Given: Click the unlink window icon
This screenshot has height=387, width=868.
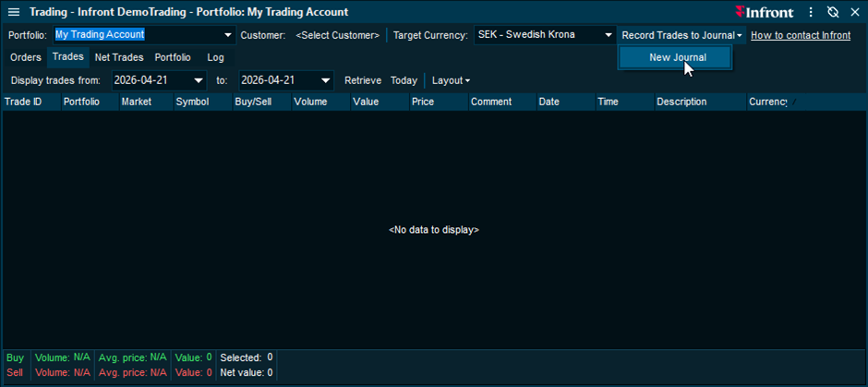Looking at the screenshot, I should (833, 12).
